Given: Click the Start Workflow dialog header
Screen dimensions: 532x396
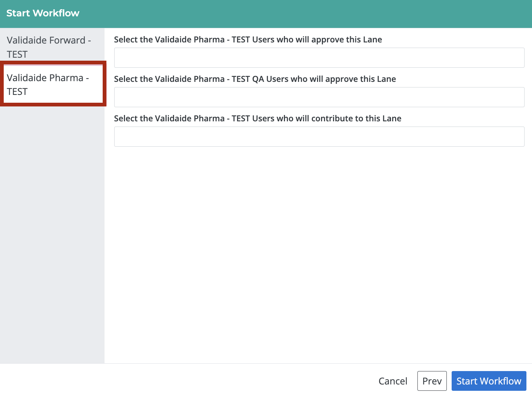Looking at the screenshot, I should (x=43, y=13).
